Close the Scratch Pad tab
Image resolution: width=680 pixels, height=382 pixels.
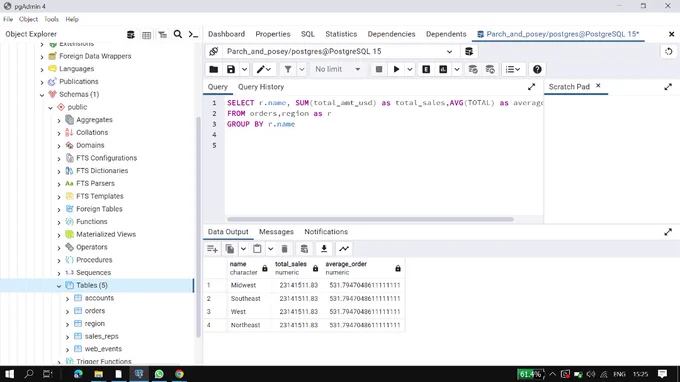tap(598, 86)
